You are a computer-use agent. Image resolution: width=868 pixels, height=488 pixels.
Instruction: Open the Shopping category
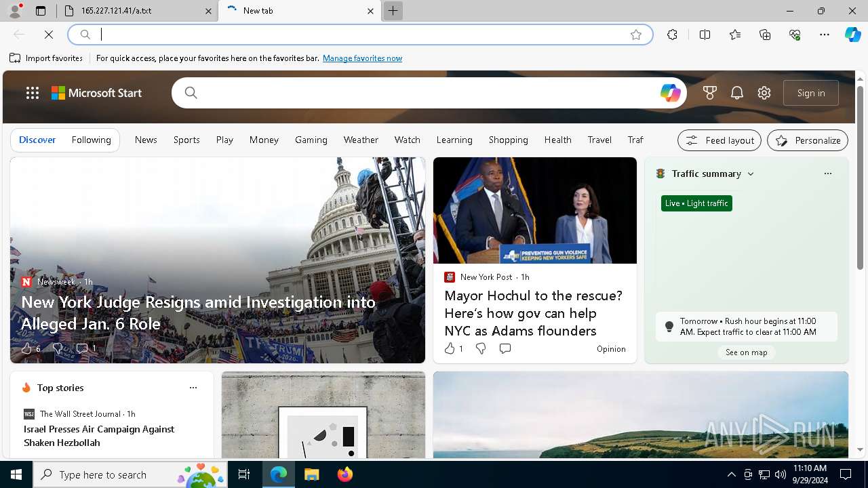click(x=509, y=140)
